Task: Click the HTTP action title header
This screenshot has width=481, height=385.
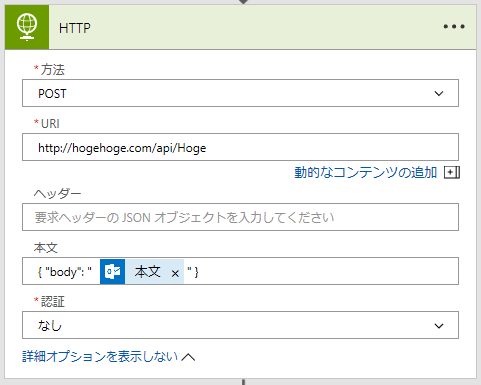Action: tap(75, 28)
